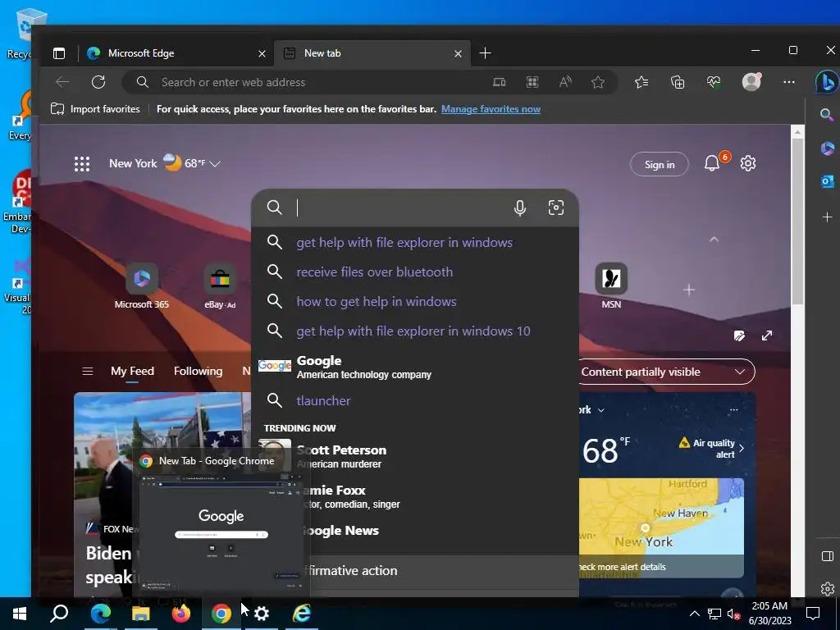Open the Apps grid icon in address bar

click(x=532, y=82)
